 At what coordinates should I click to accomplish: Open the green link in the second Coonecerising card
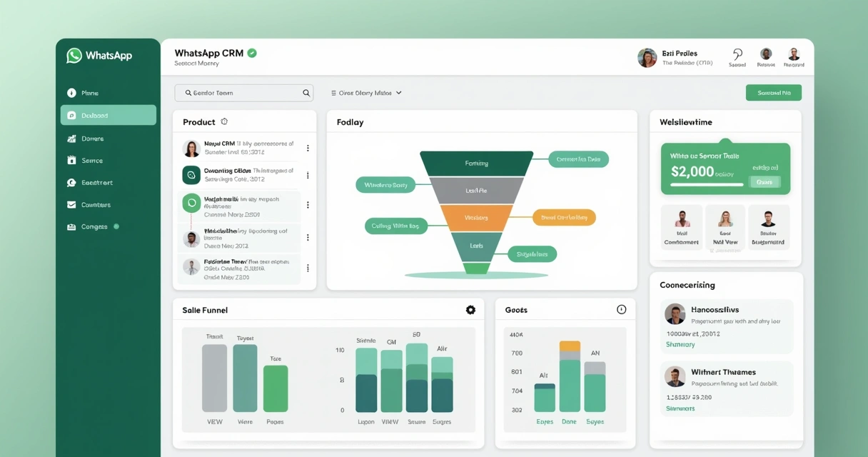[x=680, y=408]
